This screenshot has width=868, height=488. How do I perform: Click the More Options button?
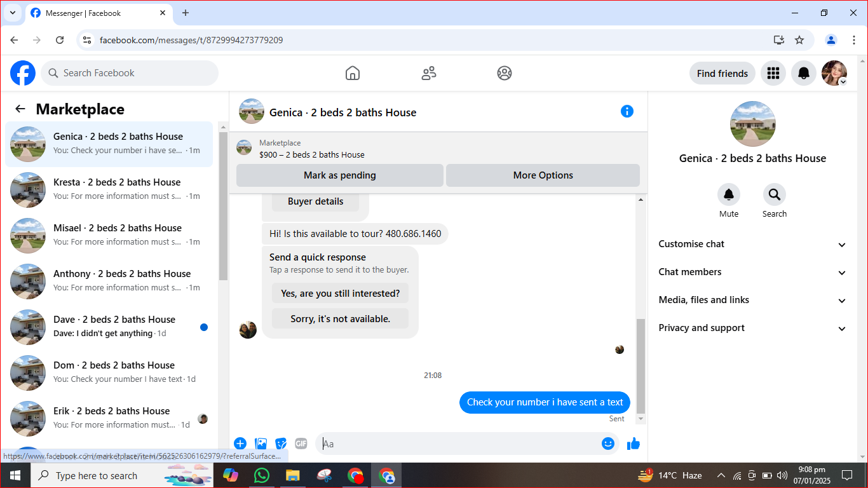point(543,175)
